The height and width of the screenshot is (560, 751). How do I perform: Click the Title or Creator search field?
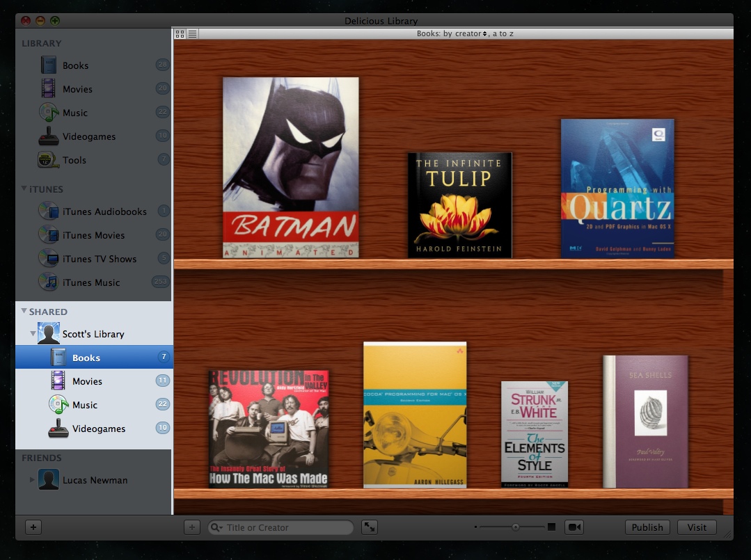click(280, 527)
